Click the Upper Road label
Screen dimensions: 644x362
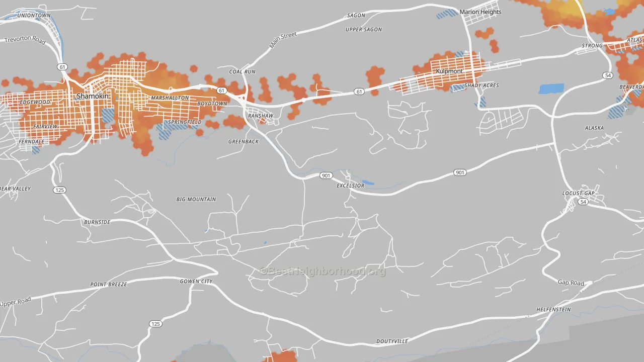16,303
